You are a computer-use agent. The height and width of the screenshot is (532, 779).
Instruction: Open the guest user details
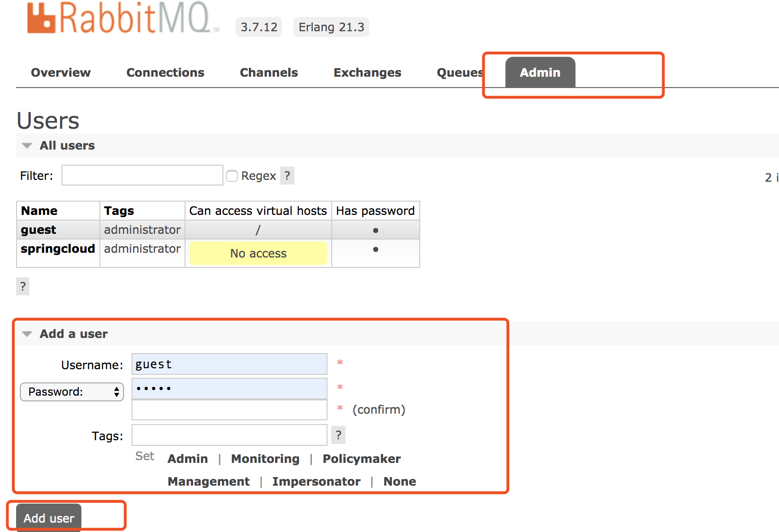click(38, 230)
